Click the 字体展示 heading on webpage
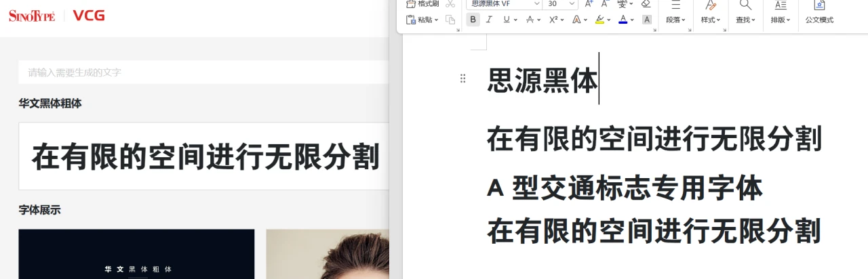The height and width of the screenshot is (279, 868). (x=39, y=210)
